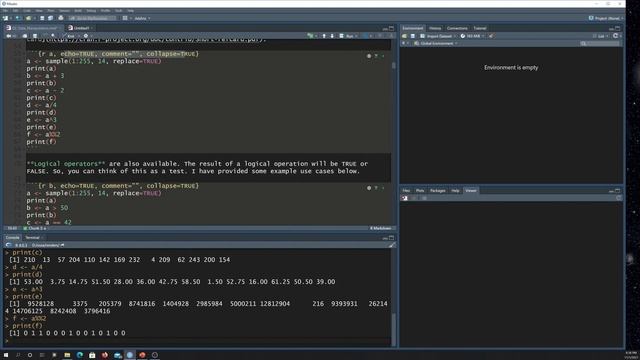Clear the console with broom icon

[x=392, y=245]
